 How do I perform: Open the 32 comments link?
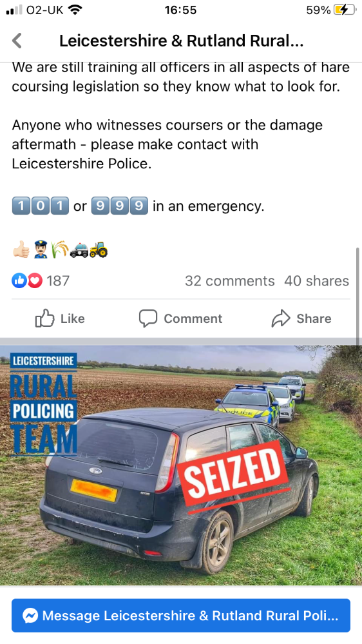tap(229, 281)
